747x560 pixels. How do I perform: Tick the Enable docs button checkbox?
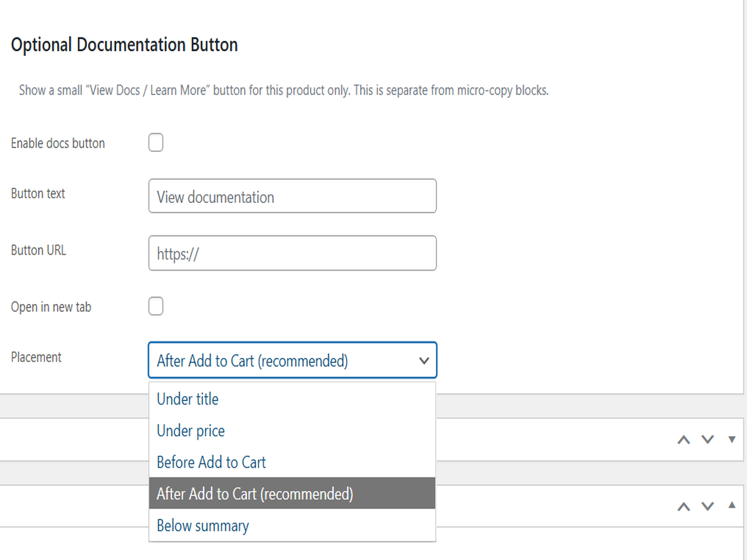coord(156,142)
